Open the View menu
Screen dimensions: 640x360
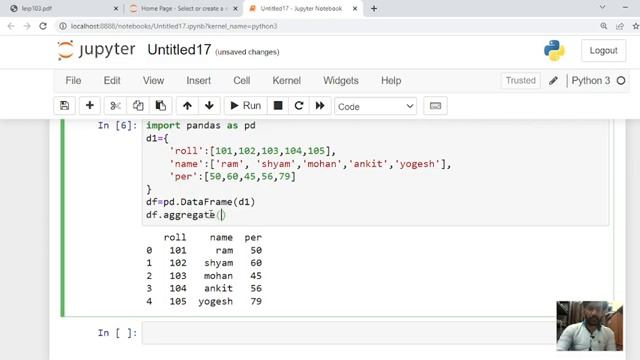[153, 80]
